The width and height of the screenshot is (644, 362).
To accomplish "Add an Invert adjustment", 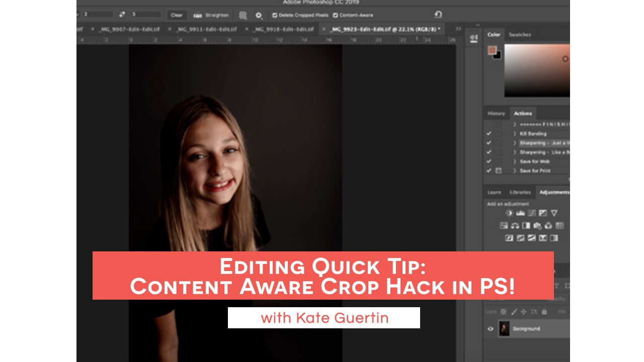I will pyautogui.click(x=509, y=238).
